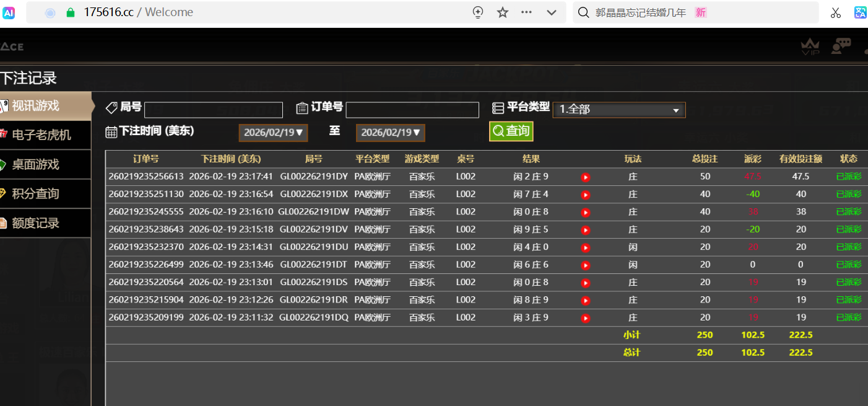Focus the 订单号 text box
Viewport: 868px width, 406px height.
412,110
